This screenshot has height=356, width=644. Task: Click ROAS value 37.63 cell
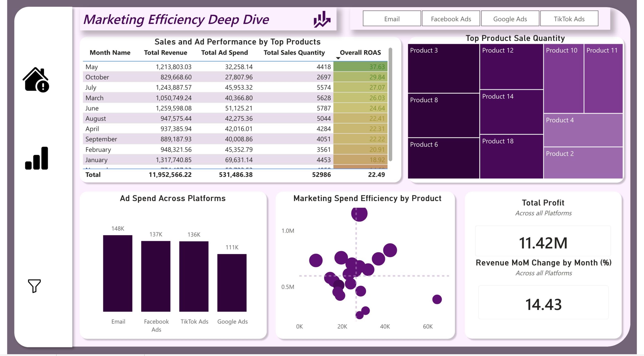[360, 67]
